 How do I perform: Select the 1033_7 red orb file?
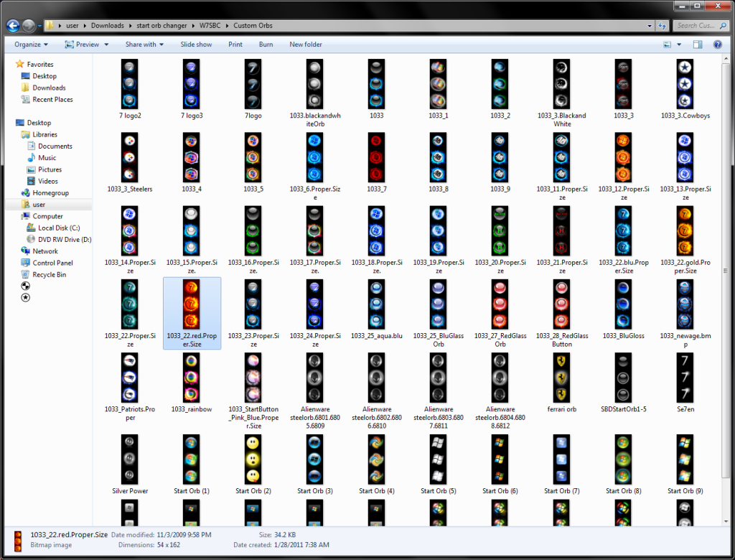click(x=376, y=163)
